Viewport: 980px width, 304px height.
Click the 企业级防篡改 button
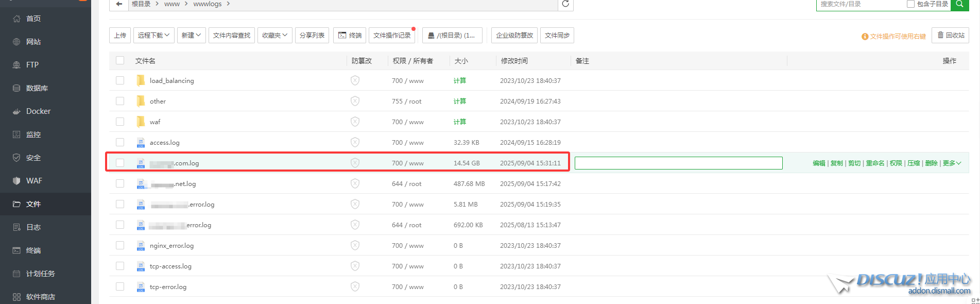(x=514, y=36)
